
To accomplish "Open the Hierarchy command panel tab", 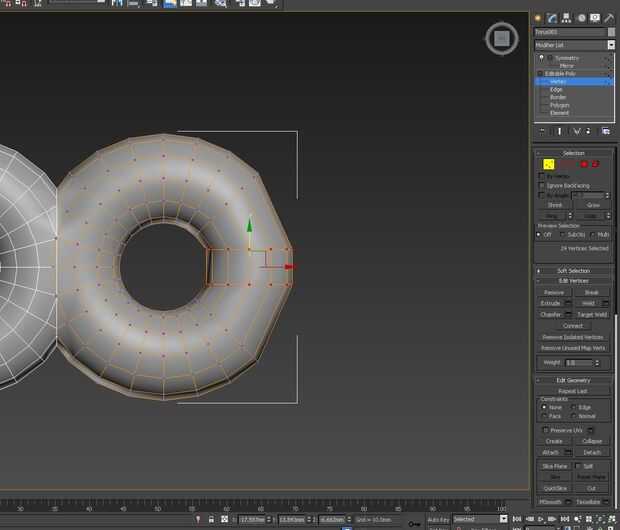I will [x=566, y=18].
